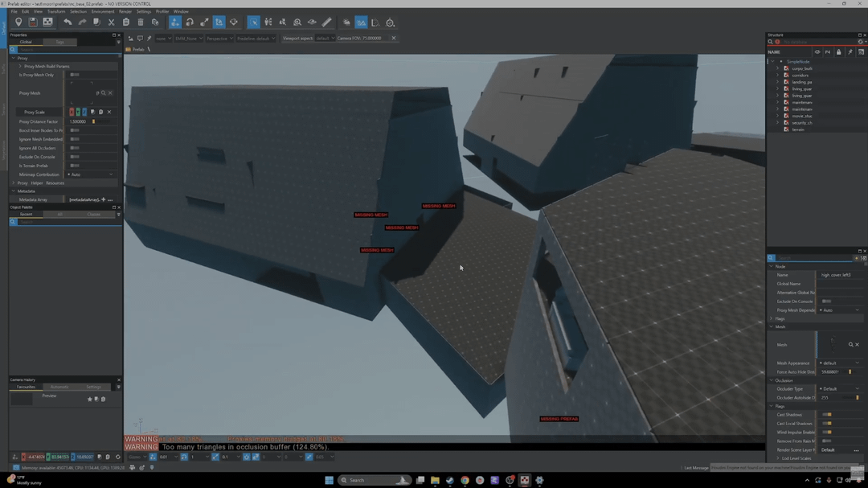The width and height of the screenshot is (868, 488).
Task: Click ellipsis button beside Render Scene Layer
Action: click(x=856, y=450)
